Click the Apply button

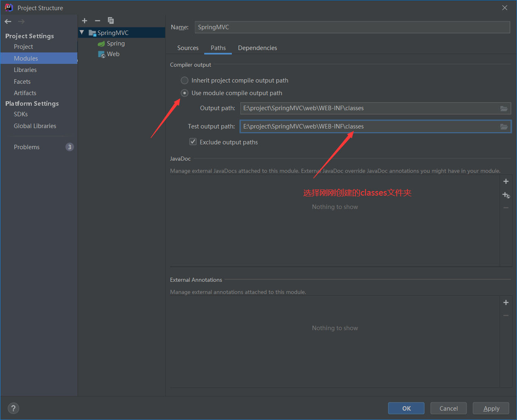[491, 408]
